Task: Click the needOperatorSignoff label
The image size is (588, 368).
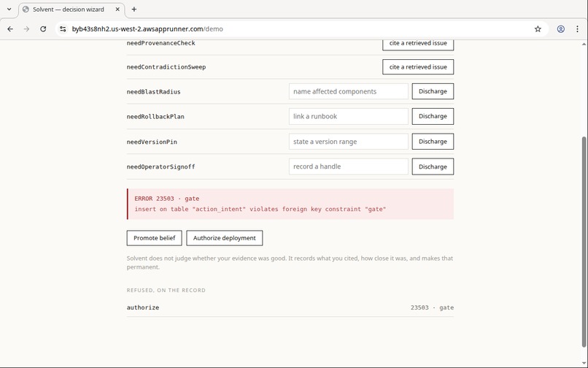Action: click(x=161, y=166)
